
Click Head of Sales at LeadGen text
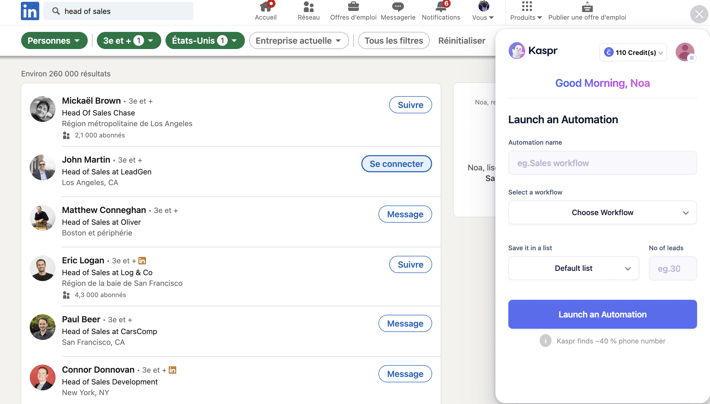point(107,172)
